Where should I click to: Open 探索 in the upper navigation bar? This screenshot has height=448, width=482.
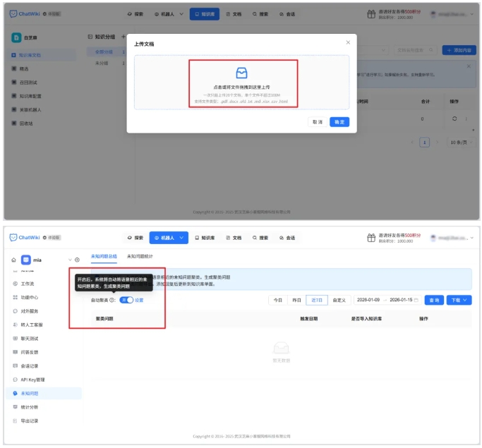tap(135, 14)
